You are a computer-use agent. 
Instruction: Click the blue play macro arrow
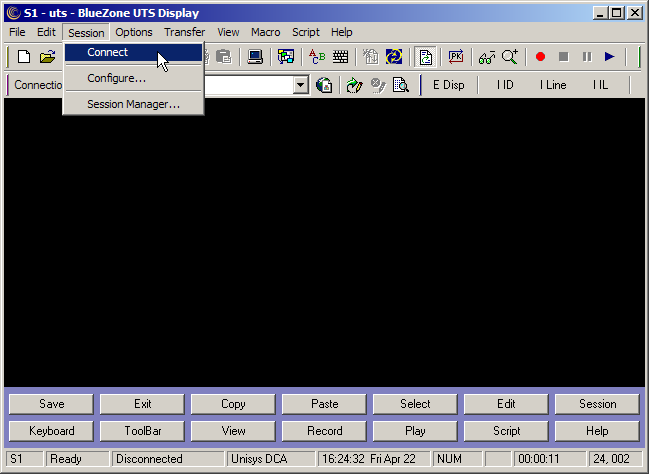point(610,57)
